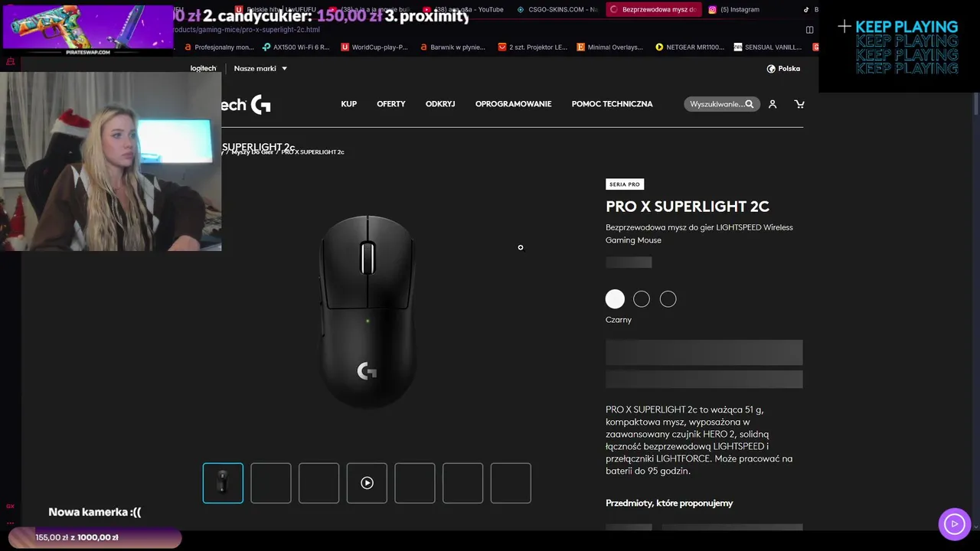Select the third color swatch option
This screenshot has width=980, height=551.
click(668, 299)
